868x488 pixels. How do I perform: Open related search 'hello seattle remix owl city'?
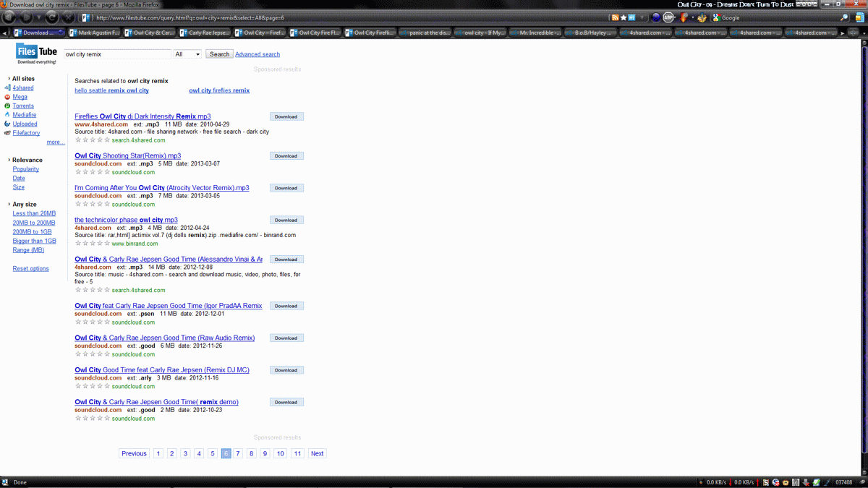click(x=111, y=90)
